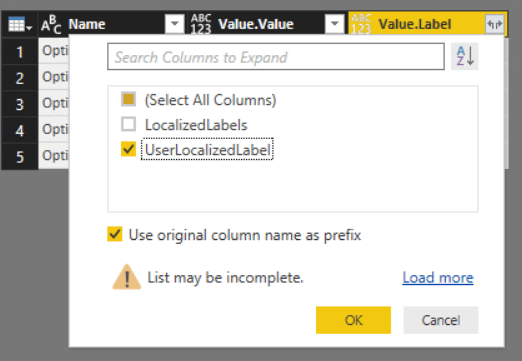This screenshot has width=522, height=361.
Task: Select row number 5
Action: pyautogui.click(x=20, y=156)
